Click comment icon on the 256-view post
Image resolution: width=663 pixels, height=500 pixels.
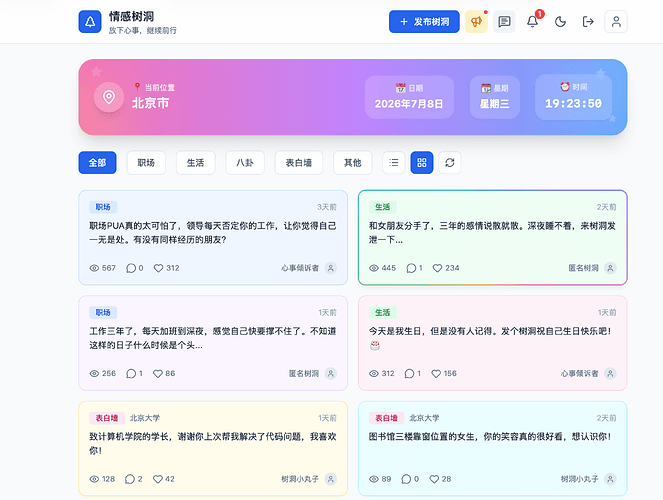(131, 374)
